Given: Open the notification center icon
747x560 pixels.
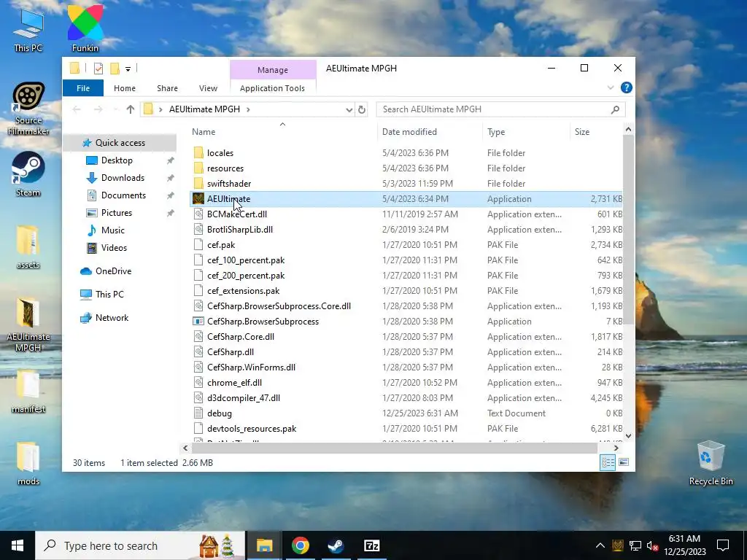Looking at the screenshot, I should click(x=723, y=545).
